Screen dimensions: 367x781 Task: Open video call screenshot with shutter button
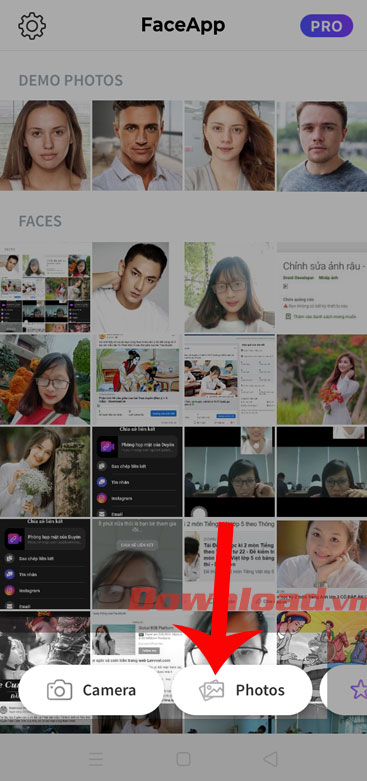tap(230, 472)
